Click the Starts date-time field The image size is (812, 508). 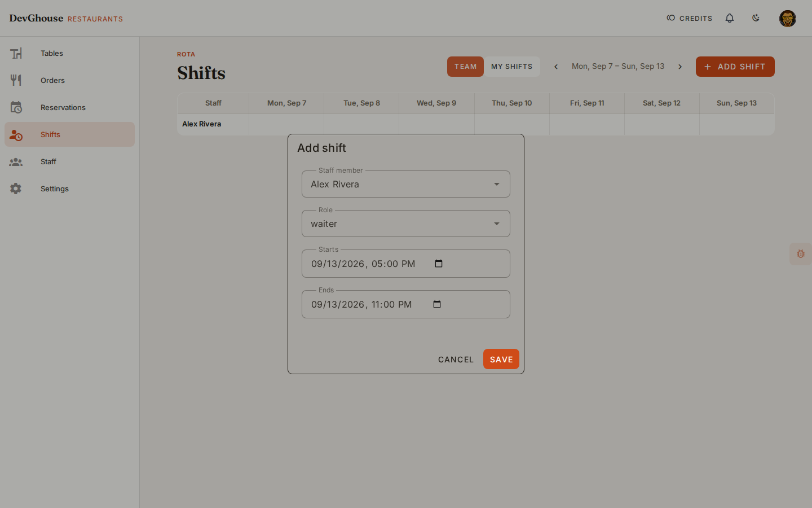tap(406, 264)
